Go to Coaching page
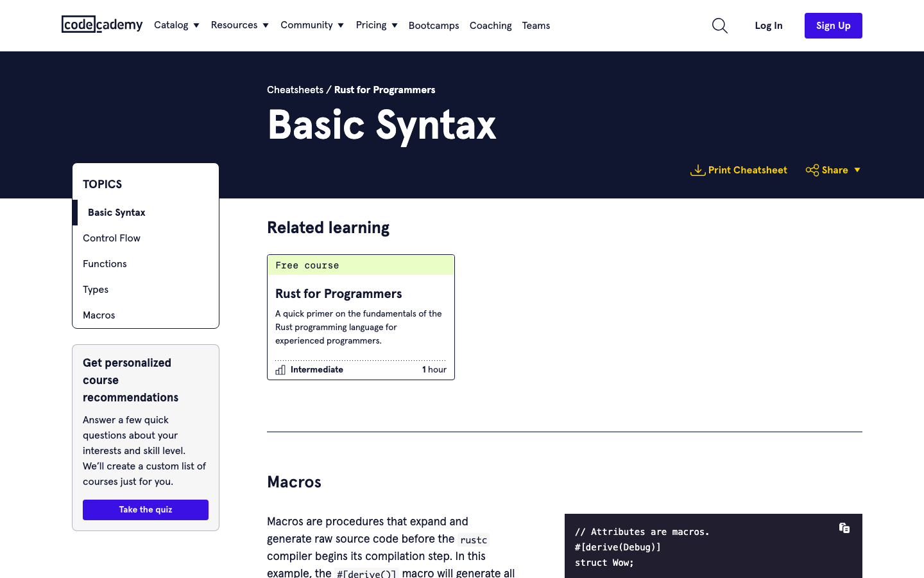Screen dimensions: 924x578 [x=491, y=26]
